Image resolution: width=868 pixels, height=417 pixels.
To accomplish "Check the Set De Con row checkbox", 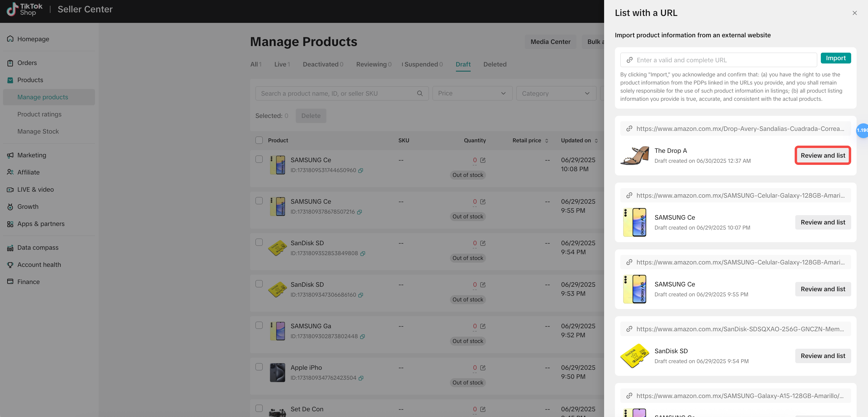I will point(259,408).
